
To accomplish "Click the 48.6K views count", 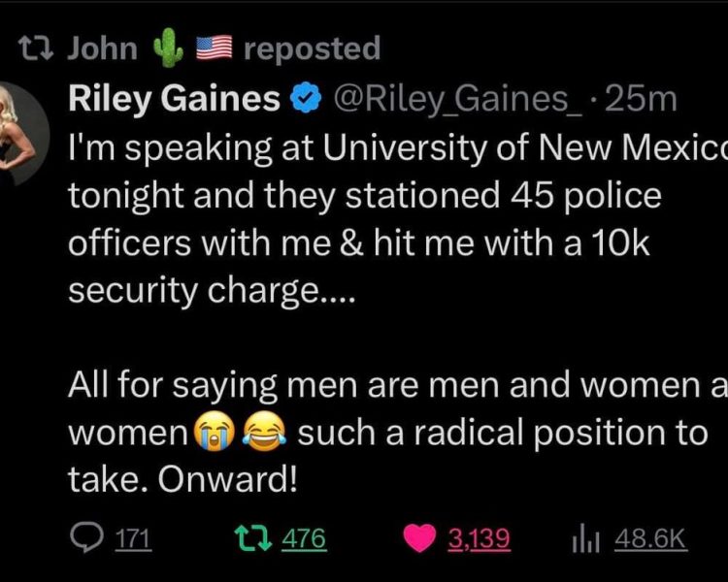I will (650, 539).
